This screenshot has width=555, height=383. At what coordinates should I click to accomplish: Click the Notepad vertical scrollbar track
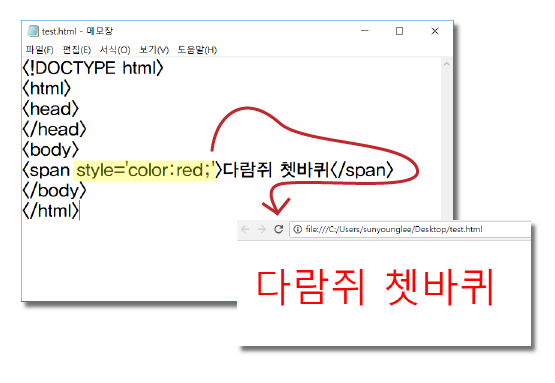click(x=447, y=142)
